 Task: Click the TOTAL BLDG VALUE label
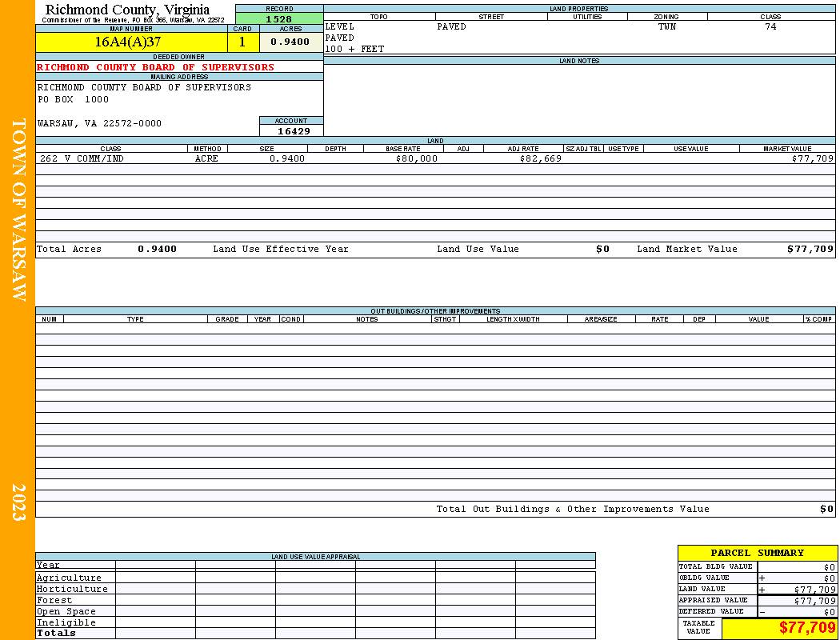(716, 566)
